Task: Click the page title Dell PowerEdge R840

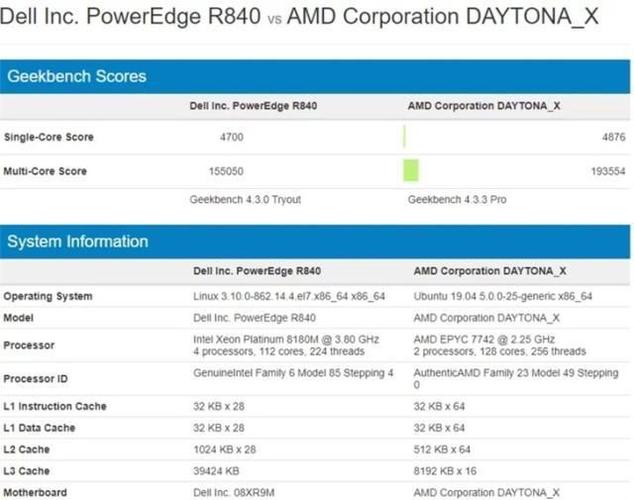Action: coord(130,16)
